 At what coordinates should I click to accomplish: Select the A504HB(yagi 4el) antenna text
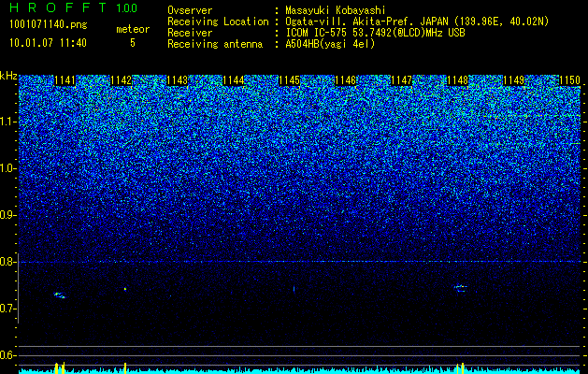[330, 44]
